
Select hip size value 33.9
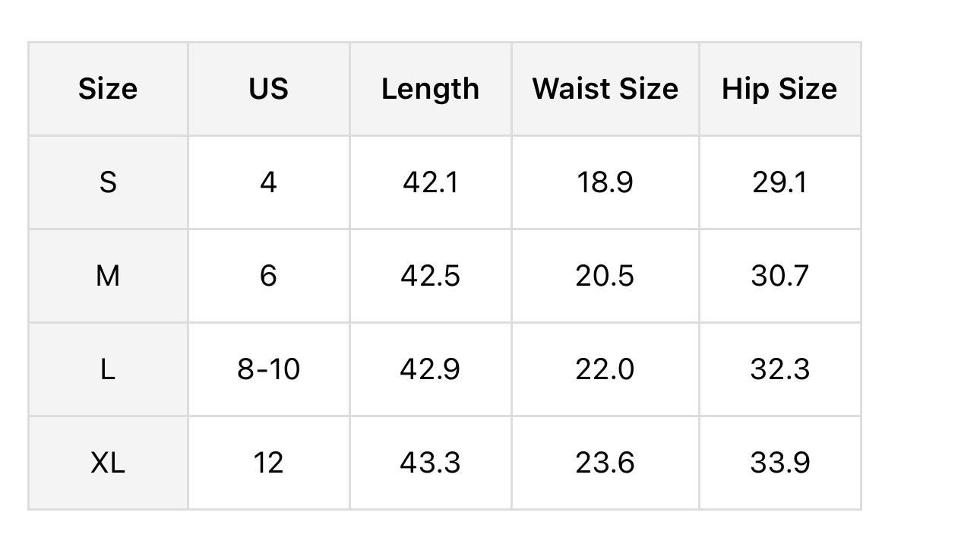pos(779,463)
